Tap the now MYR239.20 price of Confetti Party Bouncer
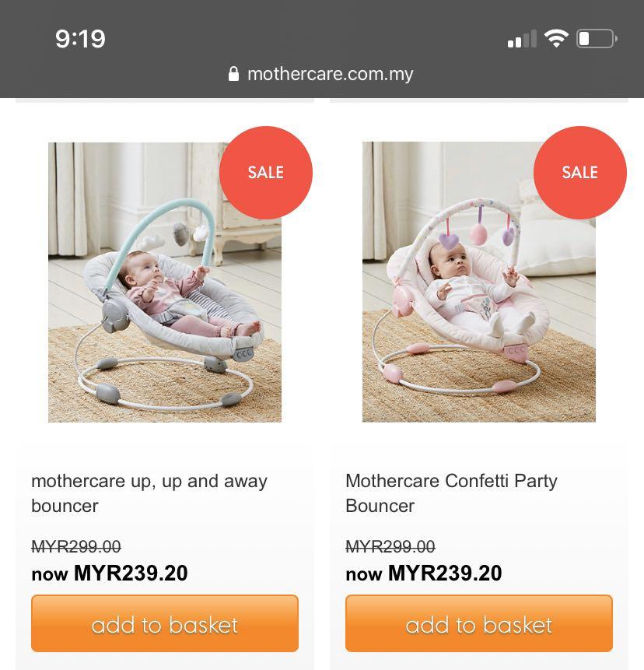Screen dimensions: 644x670 point(424,574)
